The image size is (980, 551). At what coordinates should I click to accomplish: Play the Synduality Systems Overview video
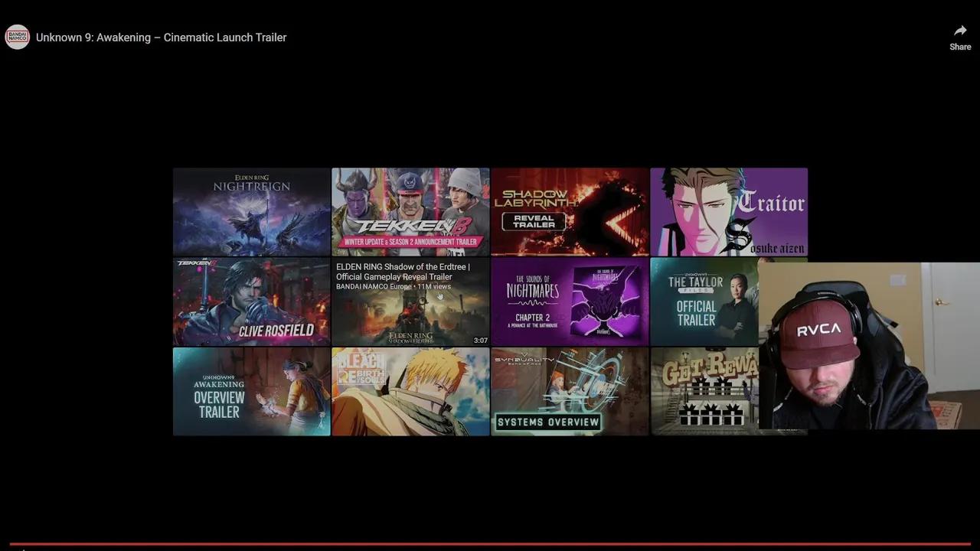click(x=570, y=392)
